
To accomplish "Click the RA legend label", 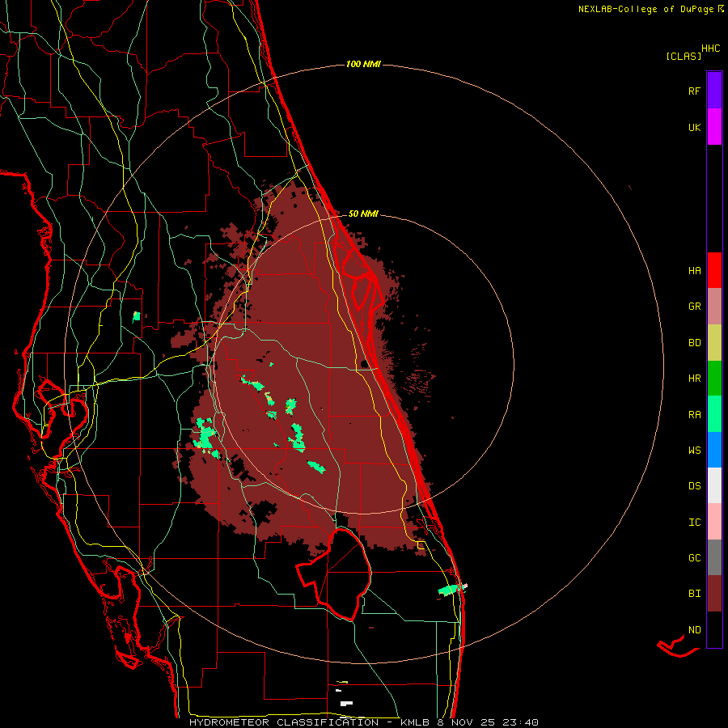I will (694, 415).
